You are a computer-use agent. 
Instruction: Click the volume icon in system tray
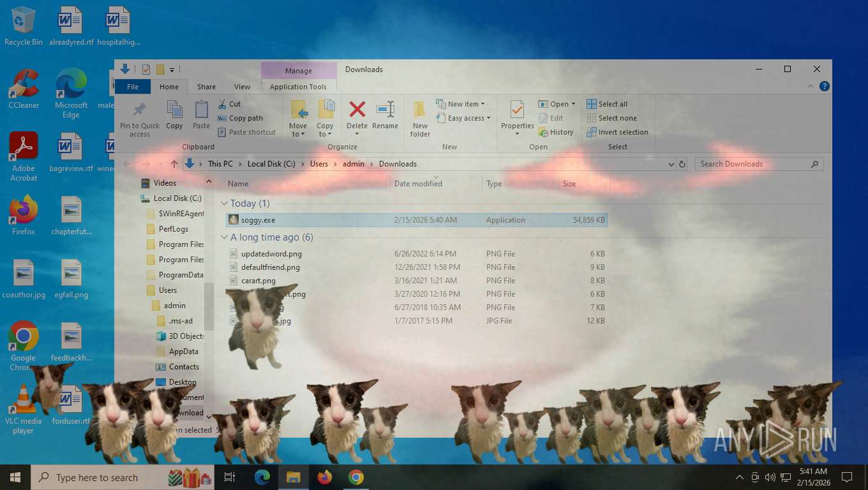770,477
